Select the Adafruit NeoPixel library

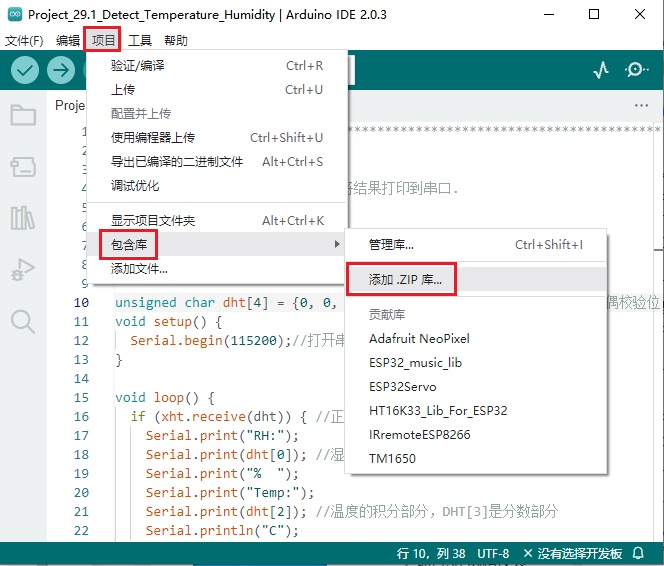click(419, 339)
